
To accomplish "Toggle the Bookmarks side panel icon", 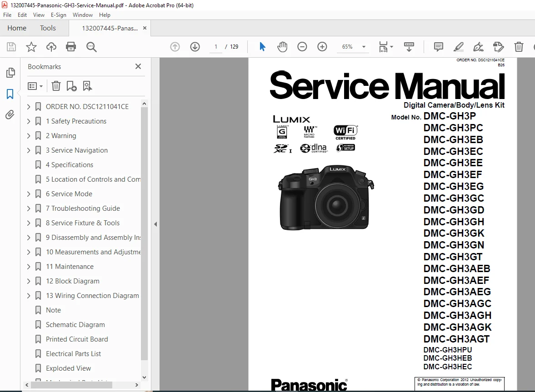I will [10, 94].
